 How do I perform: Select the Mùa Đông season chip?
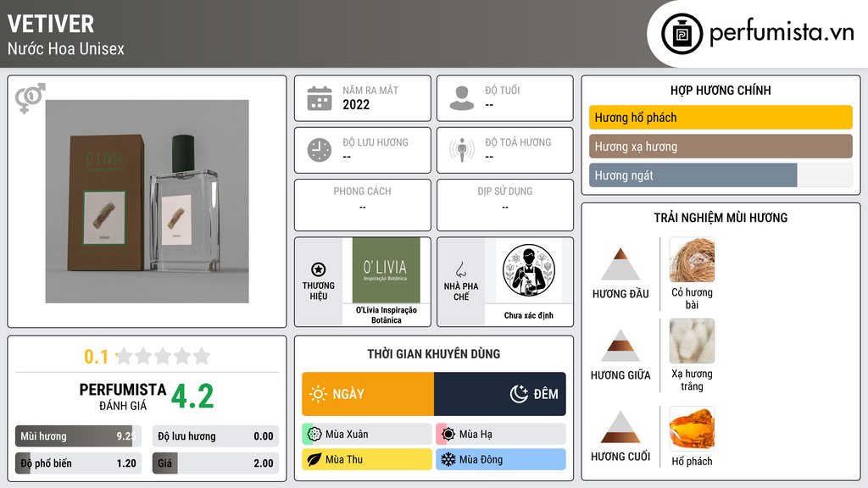pos(501,459)
